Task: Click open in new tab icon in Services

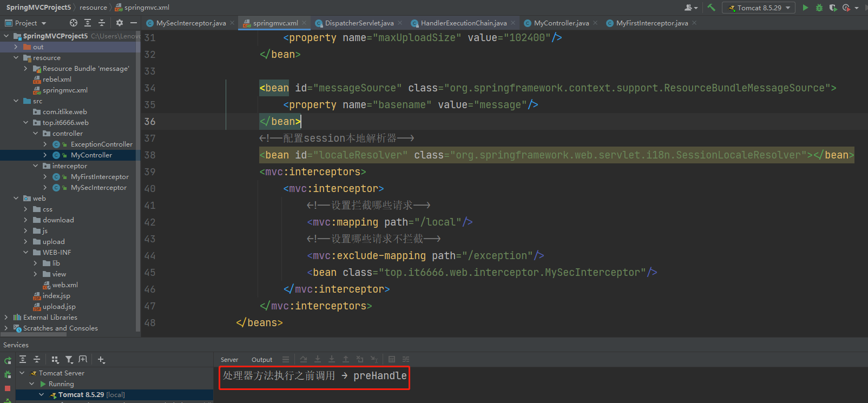Action: coord(83,359)
